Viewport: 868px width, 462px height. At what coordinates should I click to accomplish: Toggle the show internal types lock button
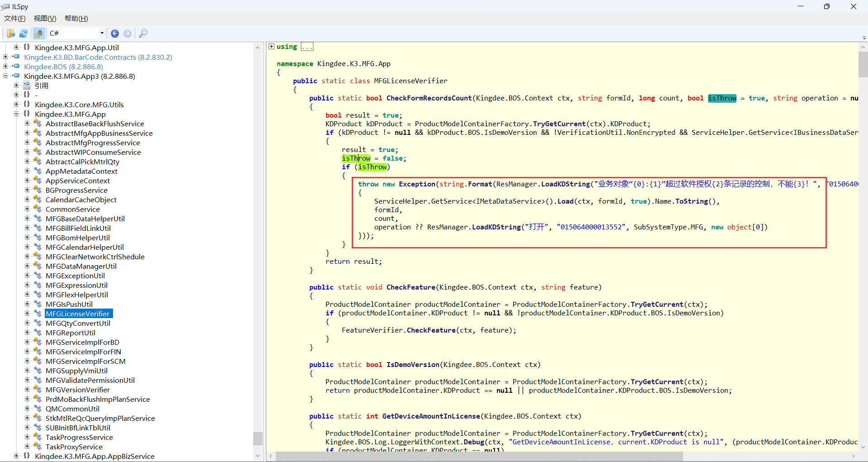coord(39,33)
